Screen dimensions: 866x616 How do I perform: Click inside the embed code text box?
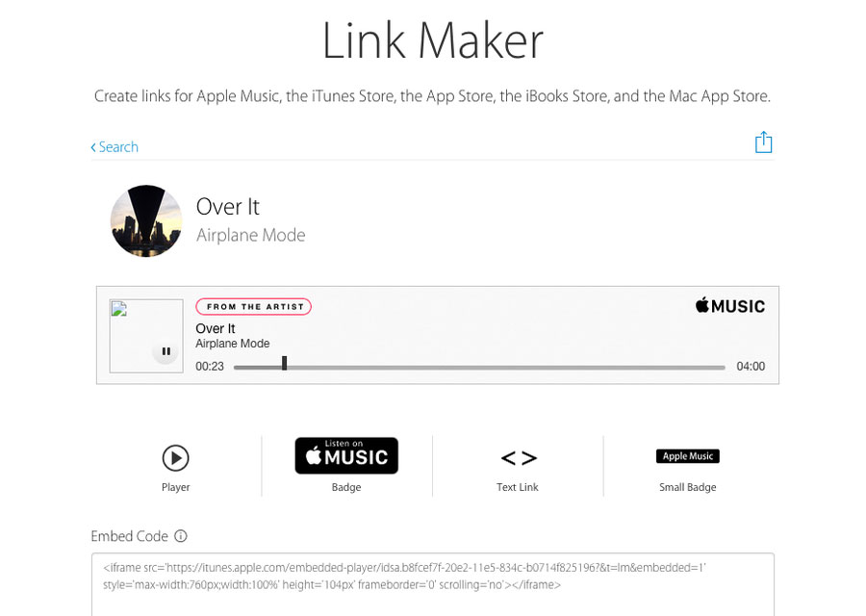click(432, 584)
